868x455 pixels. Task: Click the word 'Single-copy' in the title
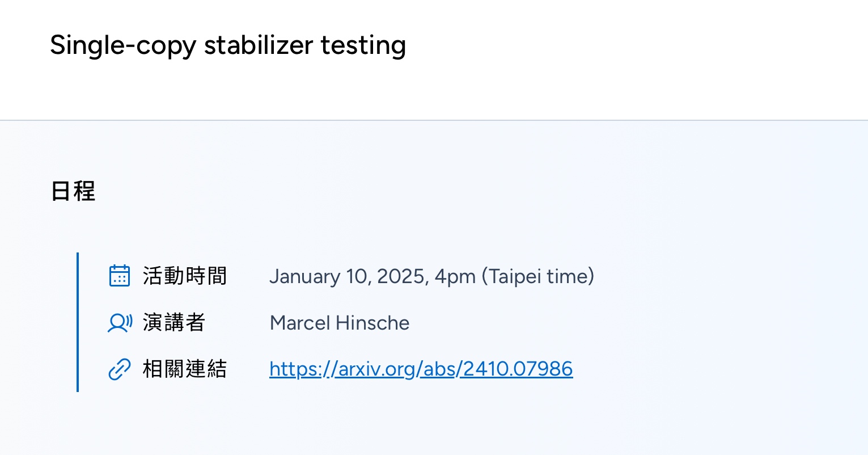click(123, 45)
